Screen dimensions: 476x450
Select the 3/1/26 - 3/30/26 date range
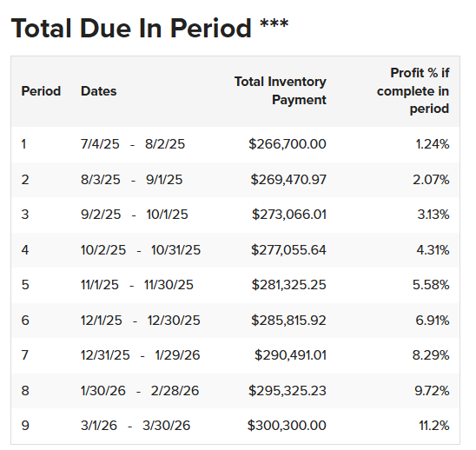[136, 426]
